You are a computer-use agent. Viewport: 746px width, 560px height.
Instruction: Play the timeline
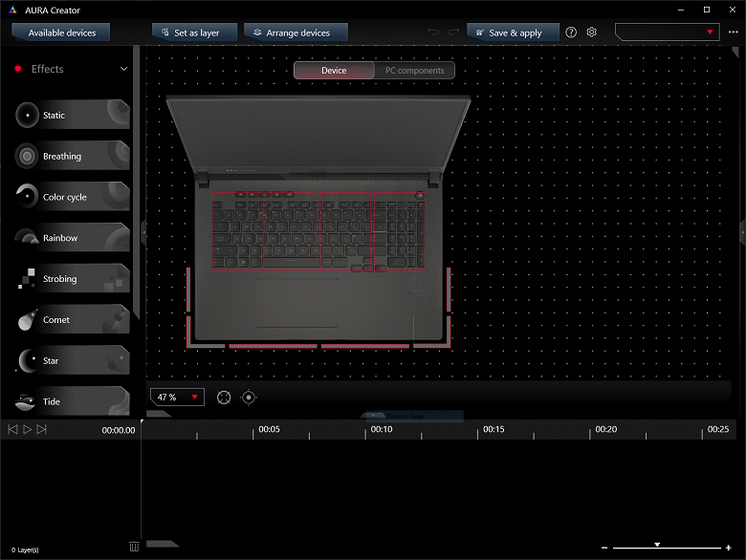tap(27, 429)
